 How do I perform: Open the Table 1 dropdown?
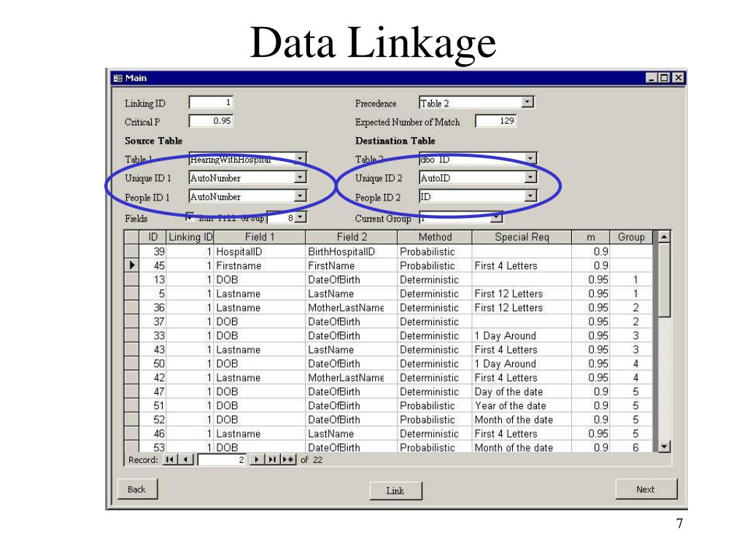300,158
